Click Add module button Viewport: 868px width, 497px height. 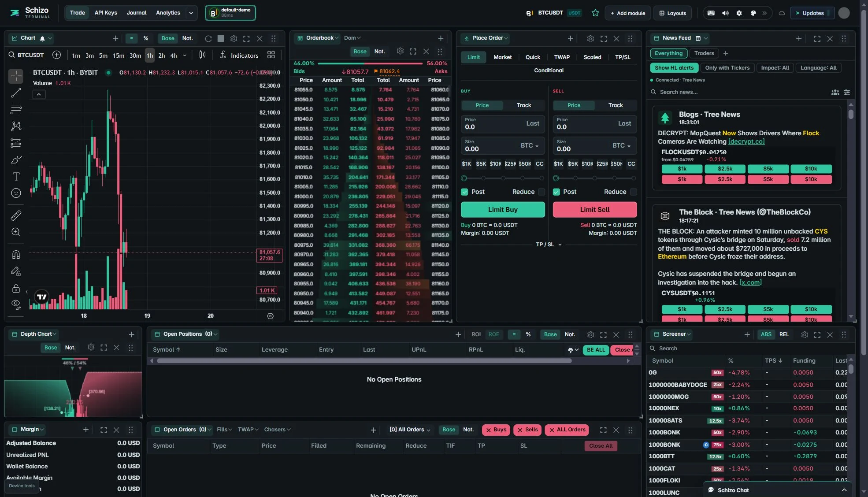627,13
